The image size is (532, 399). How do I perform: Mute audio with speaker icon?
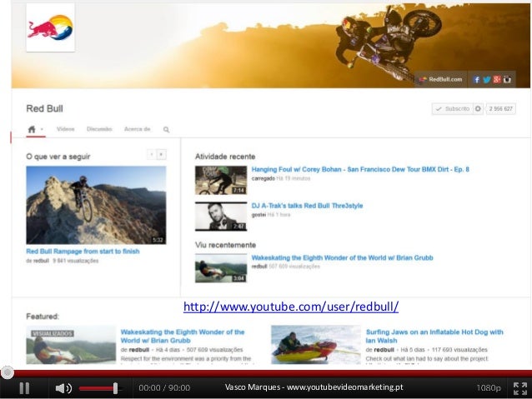(x=63, y=388)
